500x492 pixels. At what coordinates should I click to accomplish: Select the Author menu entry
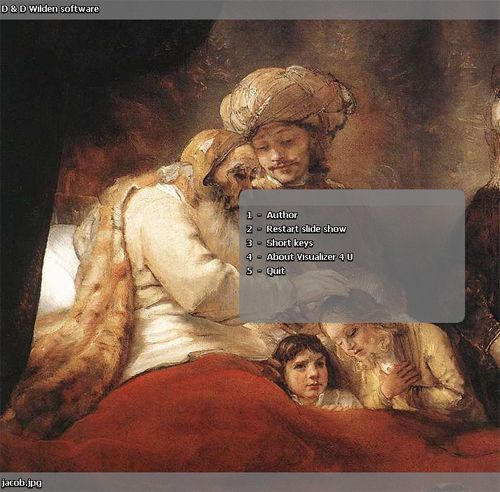click(282, 215)
